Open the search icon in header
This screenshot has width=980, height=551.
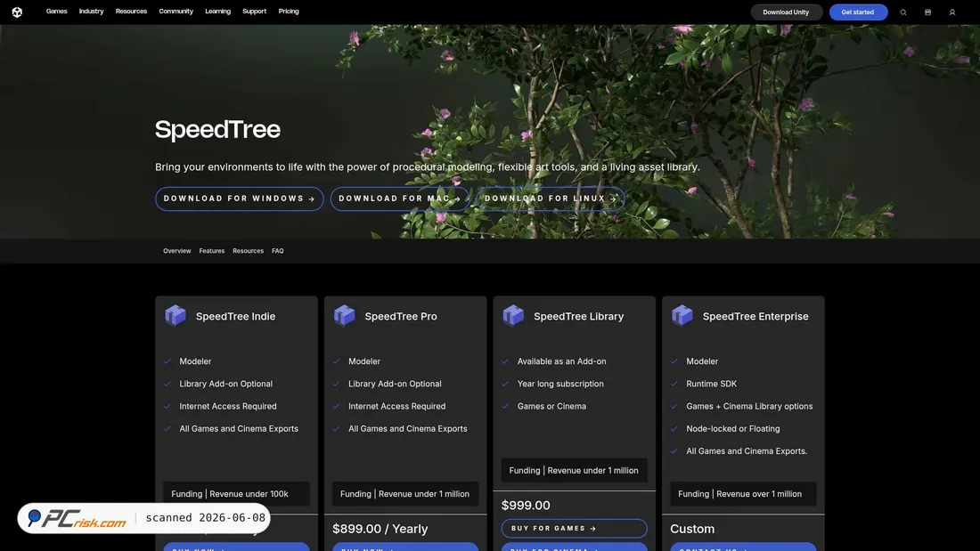tap(903, 12)
